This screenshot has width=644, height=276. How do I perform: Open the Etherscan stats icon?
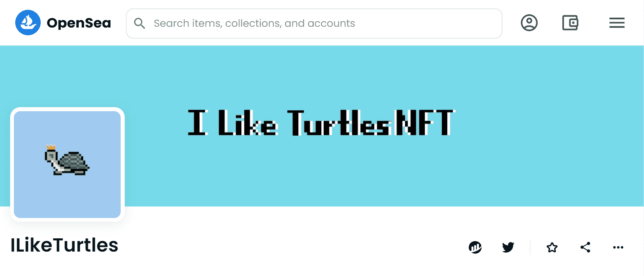click(475, 247)
